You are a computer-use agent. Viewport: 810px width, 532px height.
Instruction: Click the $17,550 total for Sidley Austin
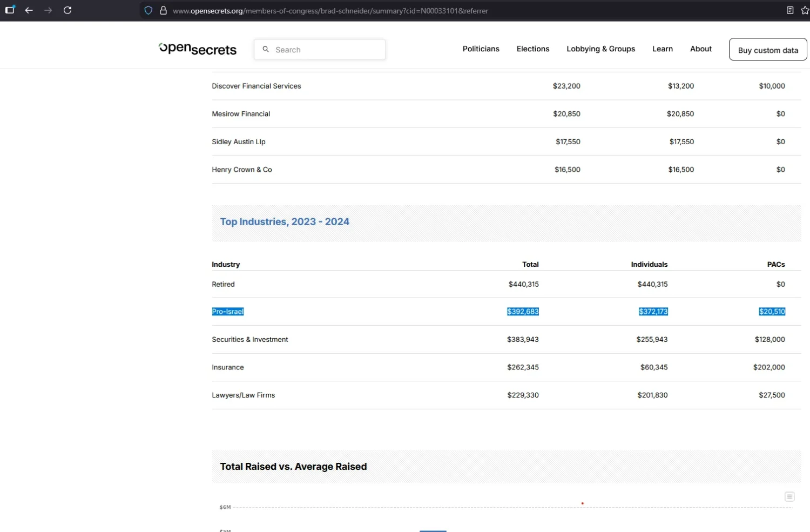click(568, 142)
